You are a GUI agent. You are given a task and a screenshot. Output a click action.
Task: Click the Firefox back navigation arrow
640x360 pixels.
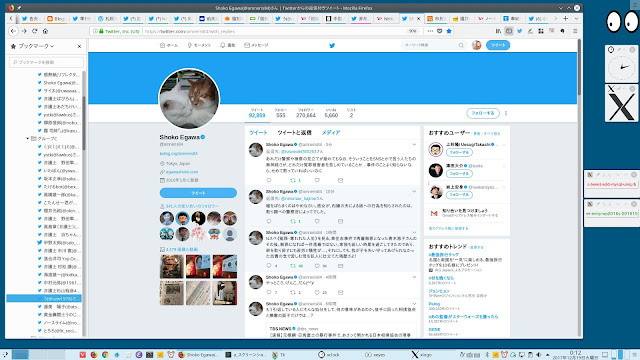pyautogui.click(x=13, y=31)
